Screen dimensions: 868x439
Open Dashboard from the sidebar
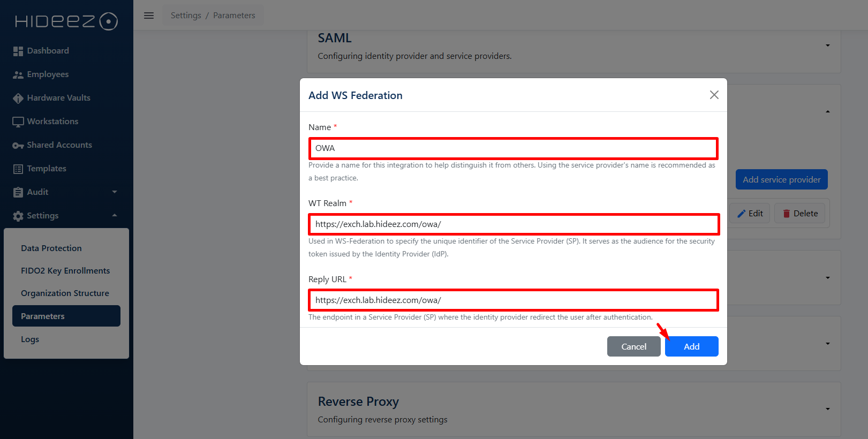click(x=48, y=51)
